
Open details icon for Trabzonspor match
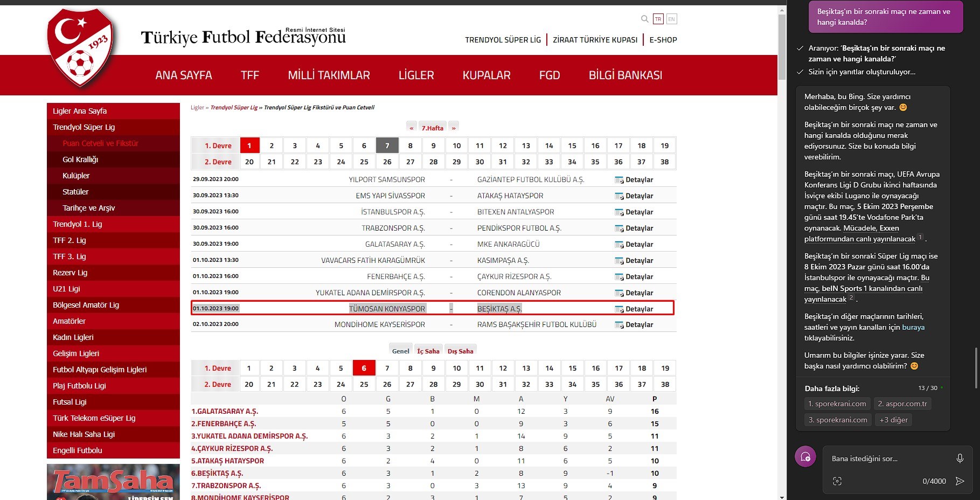coord(619,228)
